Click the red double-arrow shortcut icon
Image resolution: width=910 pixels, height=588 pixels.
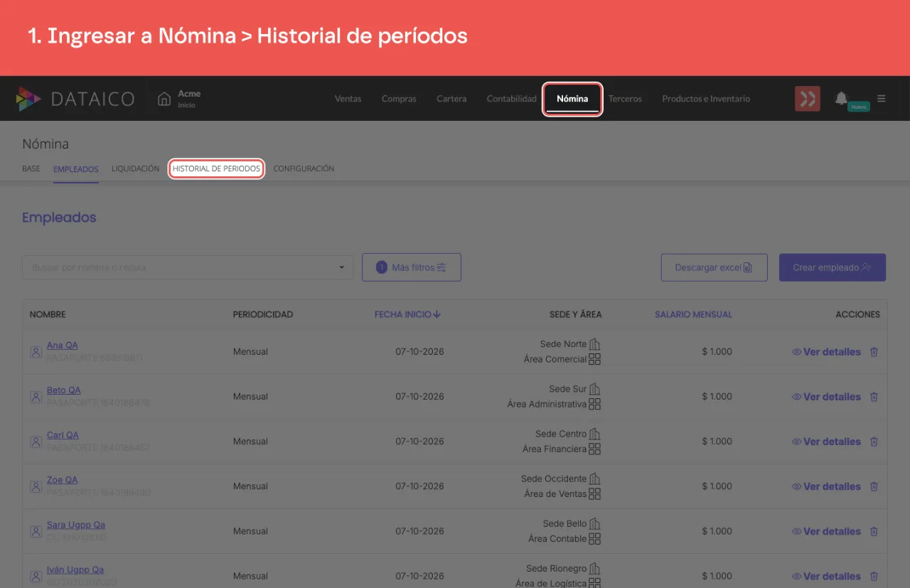tap(808, 99)
